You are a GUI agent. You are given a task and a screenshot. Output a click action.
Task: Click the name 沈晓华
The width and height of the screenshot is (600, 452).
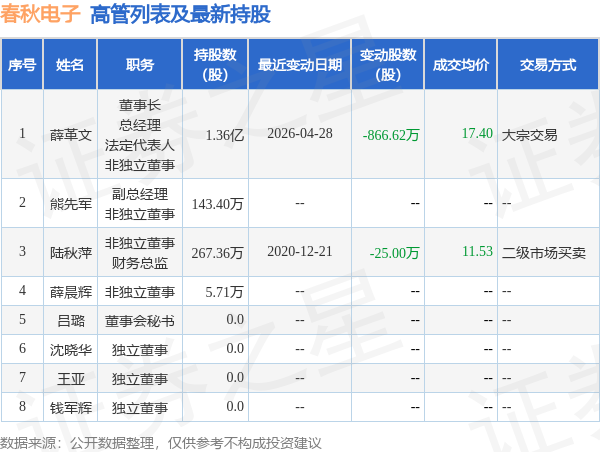point(71,350)
